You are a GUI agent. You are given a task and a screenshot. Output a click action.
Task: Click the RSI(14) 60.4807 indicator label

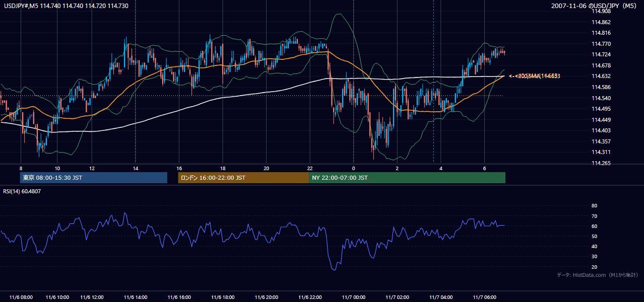(23, 191)
